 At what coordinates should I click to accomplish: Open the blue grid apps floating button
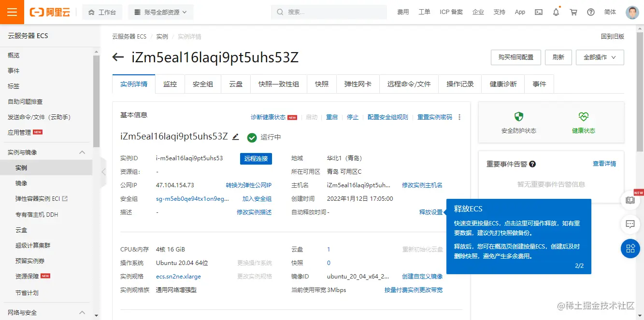630,249
